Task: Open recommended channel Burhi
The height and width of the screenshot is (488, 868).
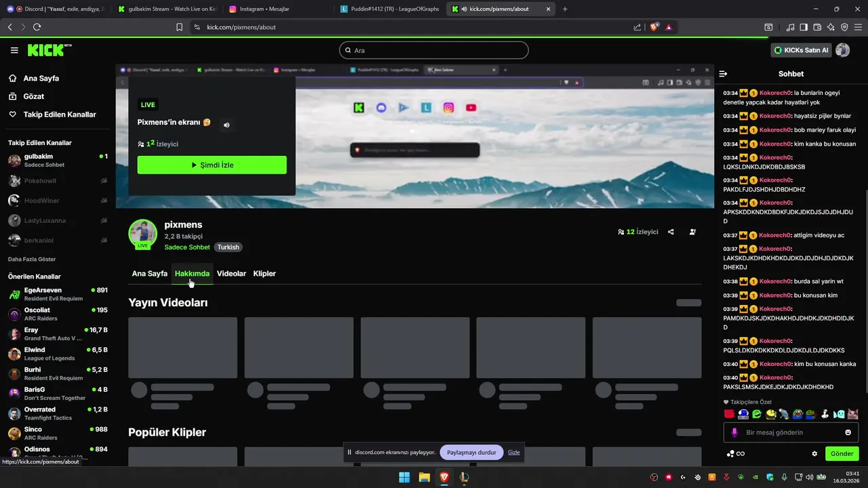Action: tap(58, 374)
